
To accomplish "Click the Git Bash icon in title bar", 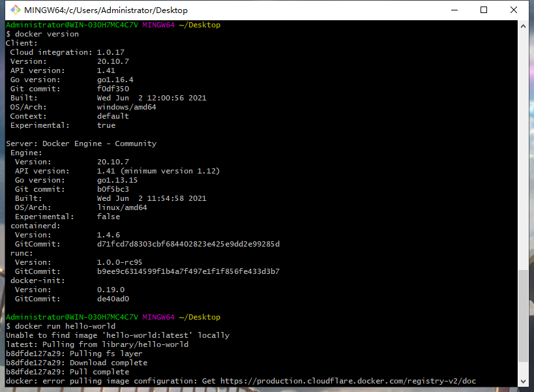I will pos(16,10).
